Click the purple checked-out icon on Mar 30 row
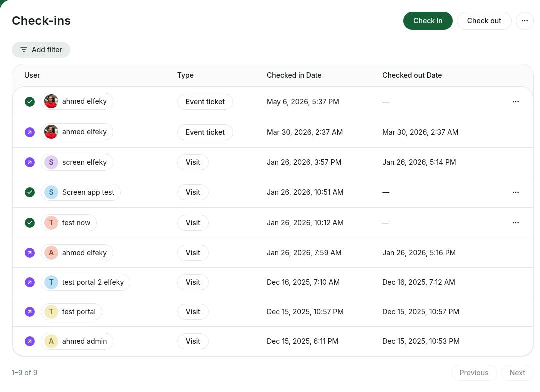Screen dimensions: 540x392 coord(30,132)
